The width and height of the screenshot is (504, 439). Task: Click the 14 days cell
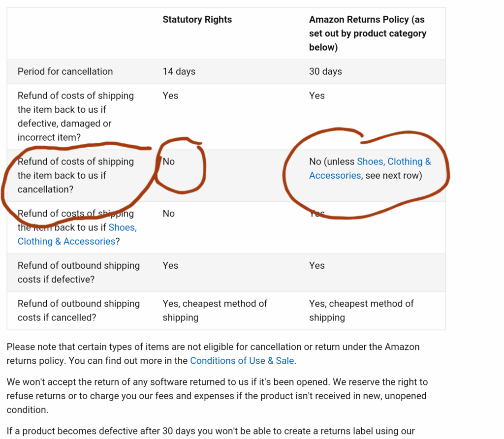[x=179, y=71]
